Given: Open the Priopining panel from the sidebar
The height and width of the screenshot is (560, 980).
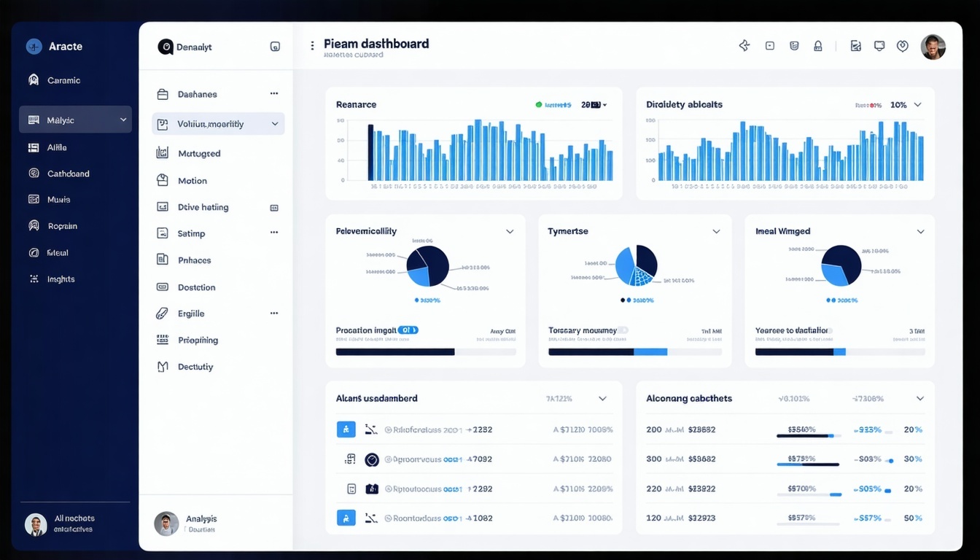Looking at the screenshot, I should (198, 340).
